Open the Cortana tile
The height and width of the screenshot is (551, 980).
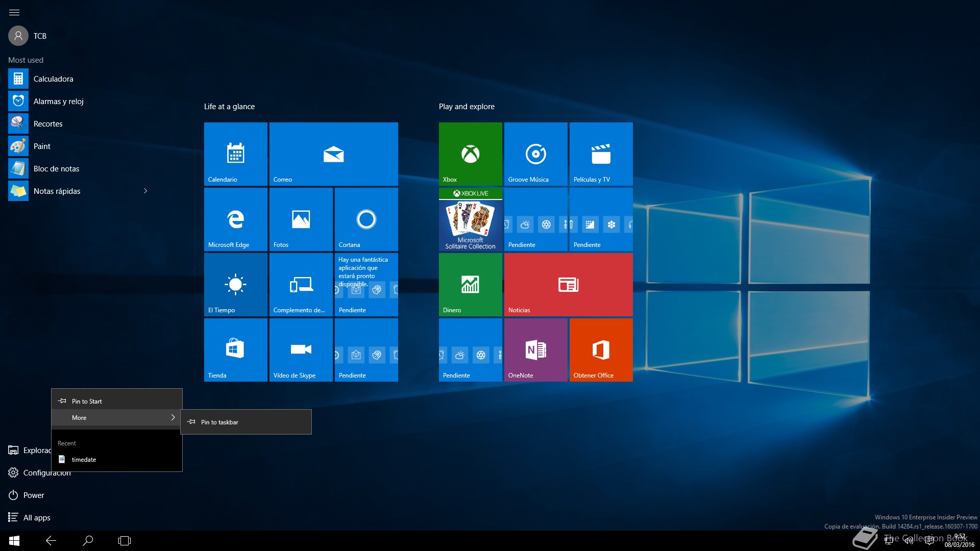[x=366, y=219]
